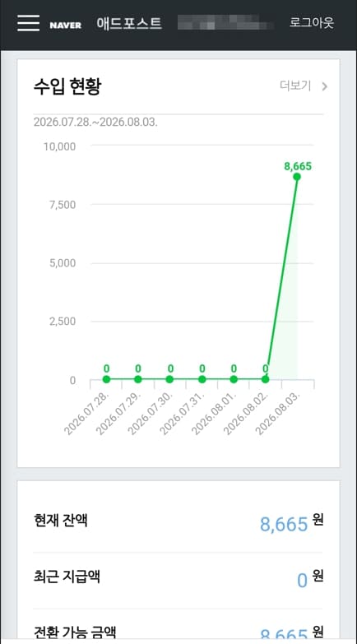This screenshot has height=644, width=357.
Task: Select the 2026.07.30 chart data point
Action: pos(169,379)
